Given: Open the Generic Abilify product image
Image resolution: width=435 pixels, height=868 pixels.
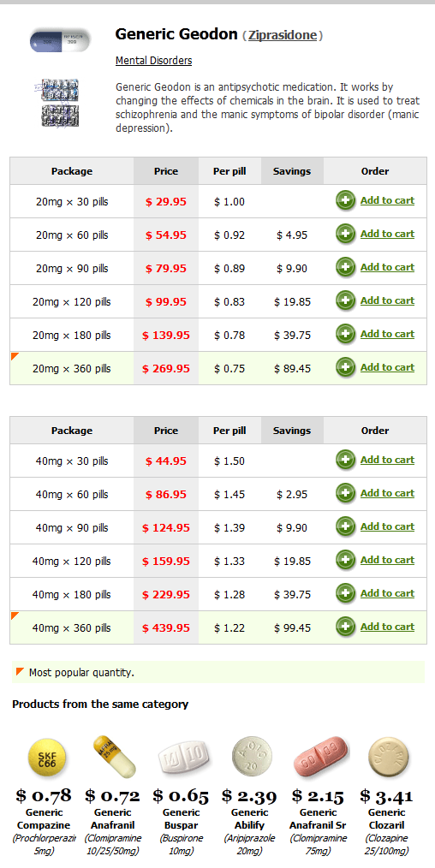Looking at the screenshot, I should (249, 758).
